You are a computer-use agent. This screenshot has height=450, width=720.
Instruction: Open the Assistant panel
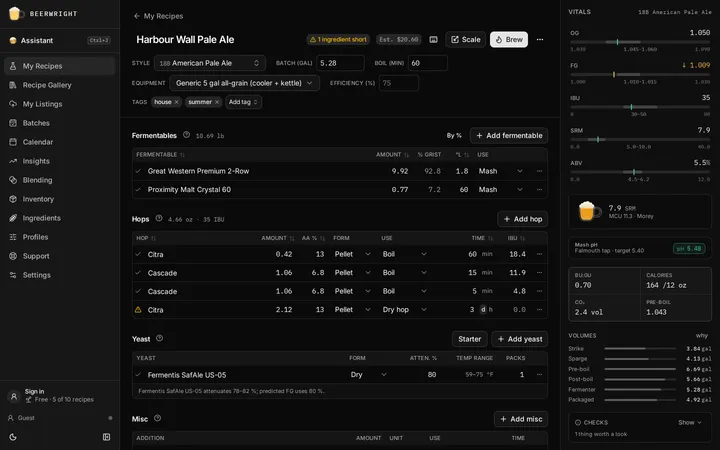(60, 40)
